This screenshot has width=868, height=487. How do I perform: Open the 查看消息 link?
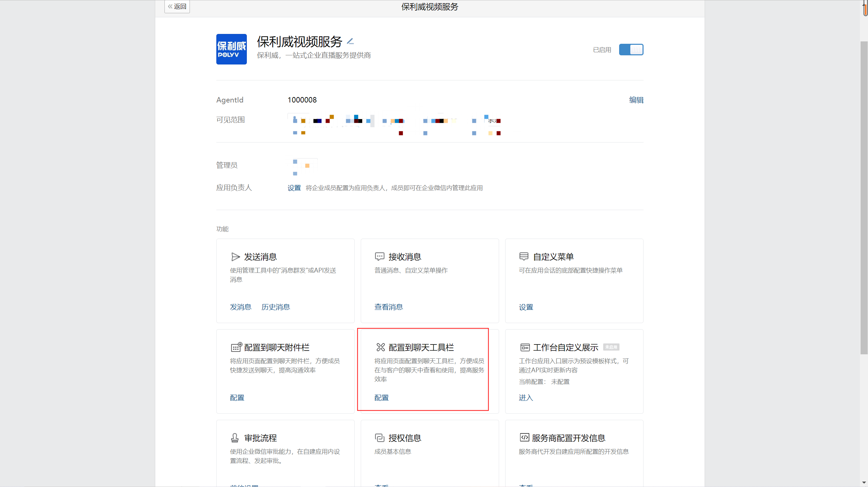(x=389, y=307)
